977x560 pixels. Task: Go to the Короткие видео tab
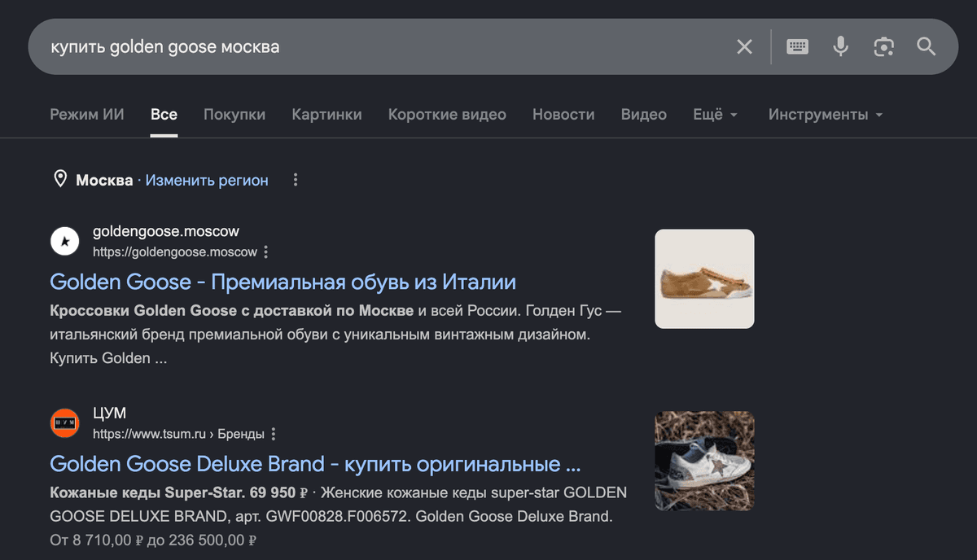447,115
